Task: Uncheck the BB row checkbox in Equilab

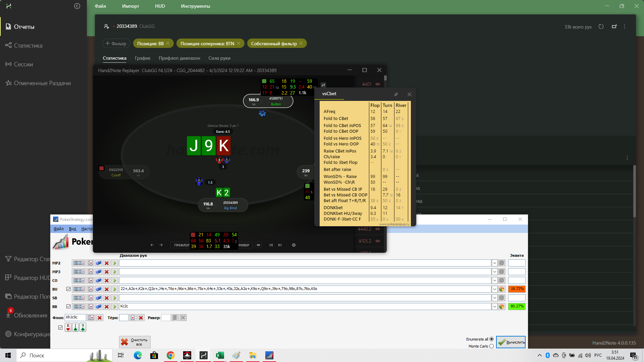Action: [68, 306]
